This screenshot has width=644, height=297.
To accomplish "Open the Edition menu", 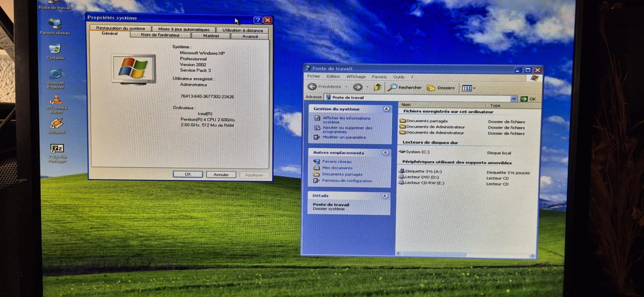I will [333, 76].
